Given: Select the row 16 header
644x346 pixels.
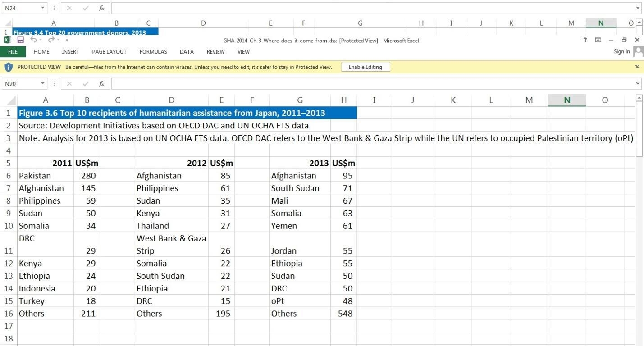Looking at the screenshot, I should [x=9, y=314].
